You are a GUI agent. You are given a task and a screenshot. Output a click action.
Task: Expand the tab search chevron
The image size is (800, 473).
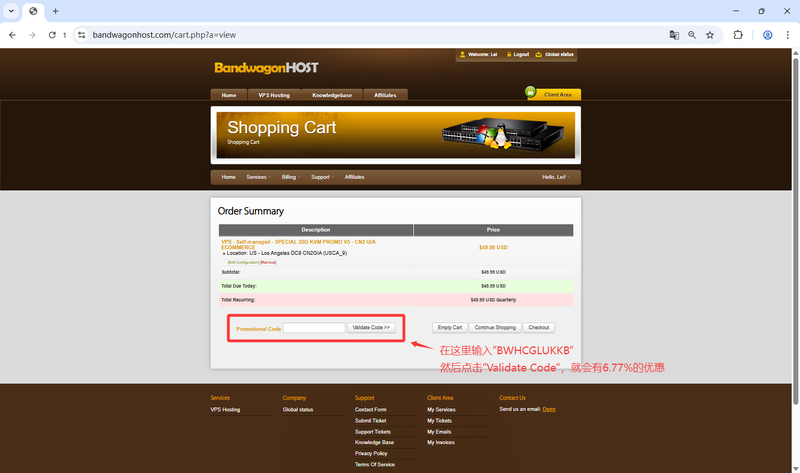(x=11, y=11)
